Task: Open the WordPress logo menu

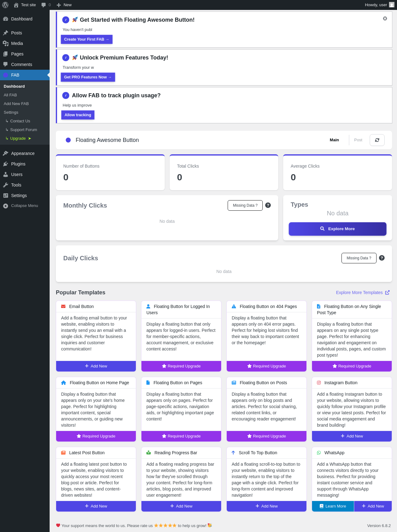Action: pyautogui.click(x=5, y=5)
